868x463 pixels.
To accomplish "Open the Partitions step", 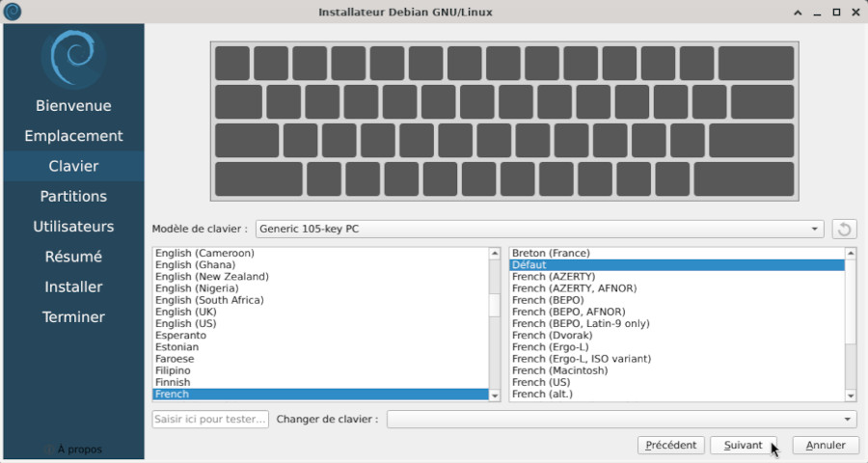I will click(73, 196).
